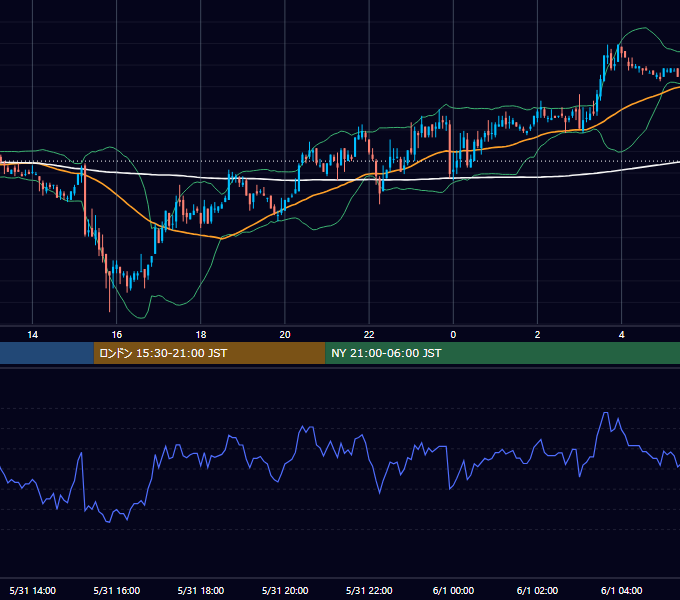Click the blue session bar before London
This screenshot has width=680, height=600.
pos(47,353)
